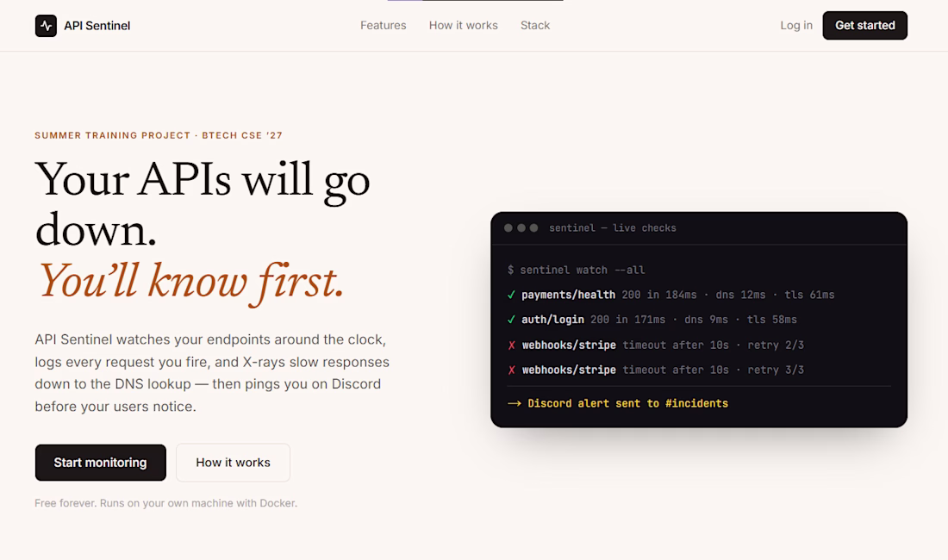Screen dimensions: 948x560
Task: Click the hero How it works button
Action: point(233,463)
